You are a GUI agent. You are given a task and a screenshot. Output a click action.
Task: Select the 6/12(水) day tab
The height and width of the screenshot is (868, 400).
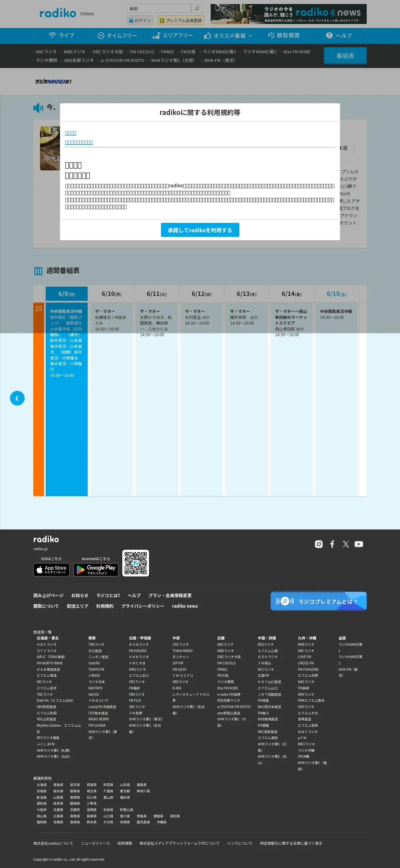(x=202, y=294)
